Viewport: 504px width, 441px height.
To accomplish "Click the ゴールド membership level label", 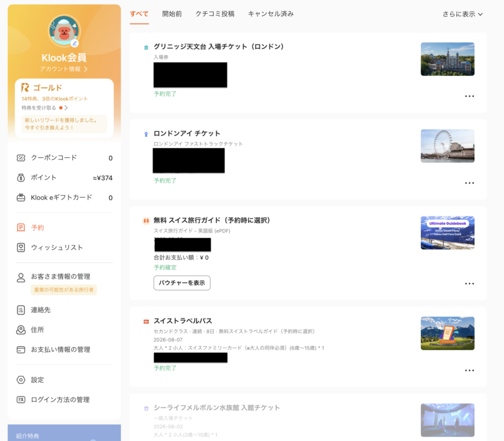I will (x=47, y=88).
